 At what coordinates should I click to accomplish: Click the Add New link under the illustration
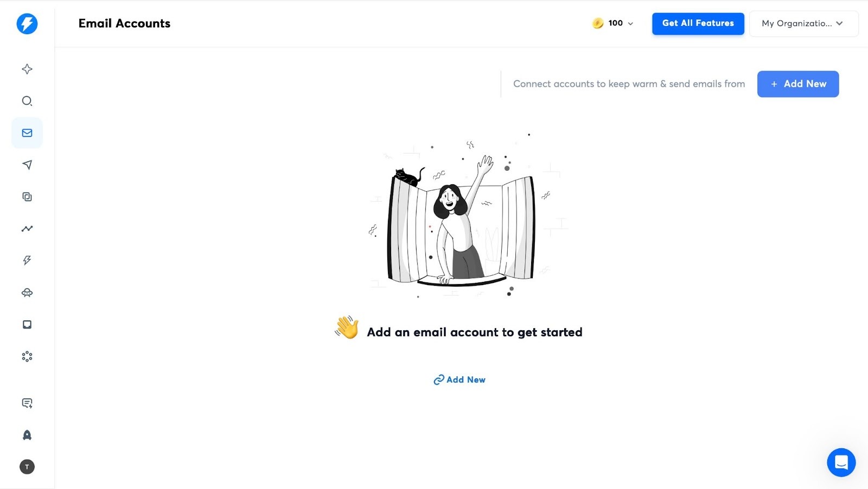point(459,379)
